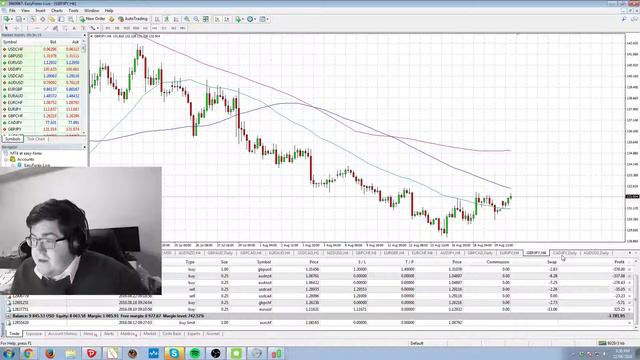Viewport: 640px width, 360px height.
Task: Open the Tools menu
Action: point(73,11)
